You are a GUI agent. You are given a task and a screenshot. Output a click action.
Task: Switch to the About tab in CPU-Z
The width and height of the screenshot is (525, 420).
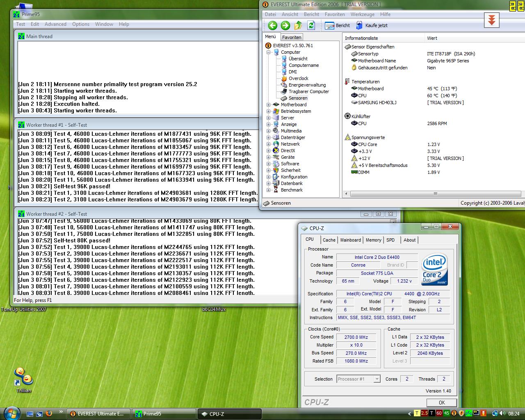click(409, 240)
